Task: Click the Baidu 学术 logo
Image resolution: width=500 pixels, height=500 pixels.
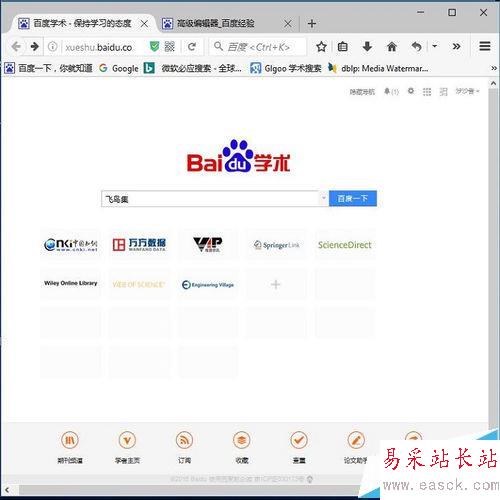Action: [238, 156]
